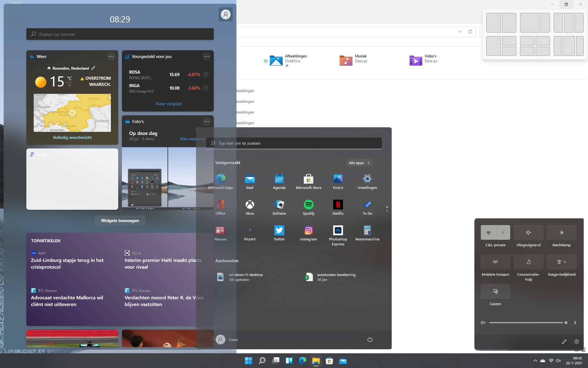Open the Xbox app

250,207
